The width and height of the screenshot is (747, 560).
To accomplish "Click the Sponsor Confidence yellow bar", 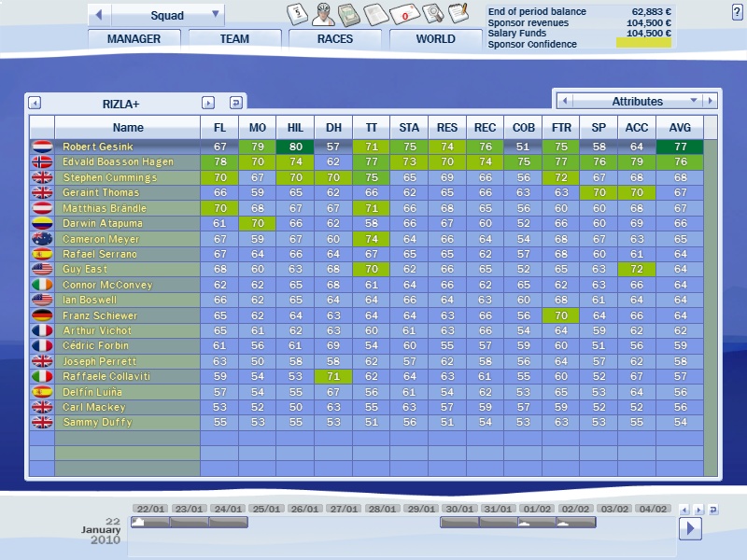I will [643, 43].
